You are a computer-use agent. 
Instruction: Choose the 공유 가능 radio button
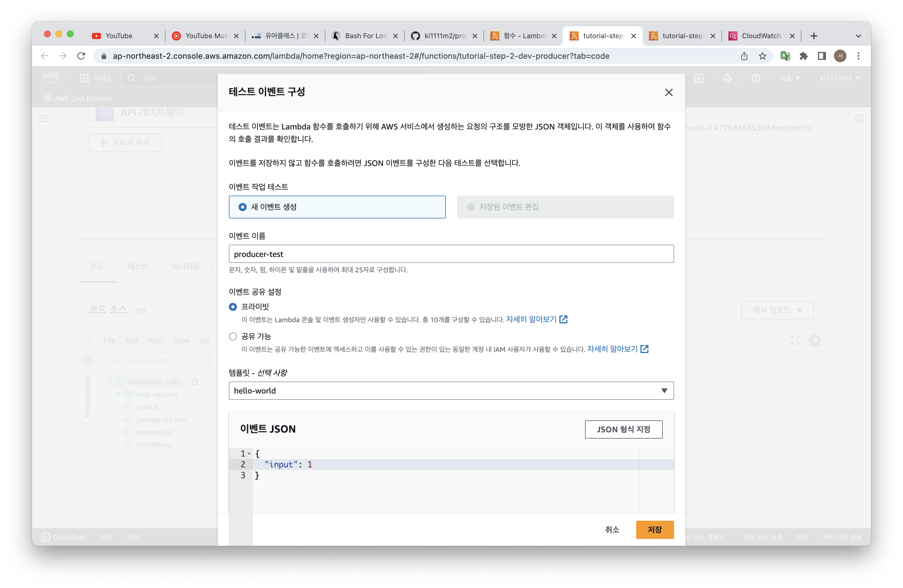pyautogui.click(x=233, y=337)
